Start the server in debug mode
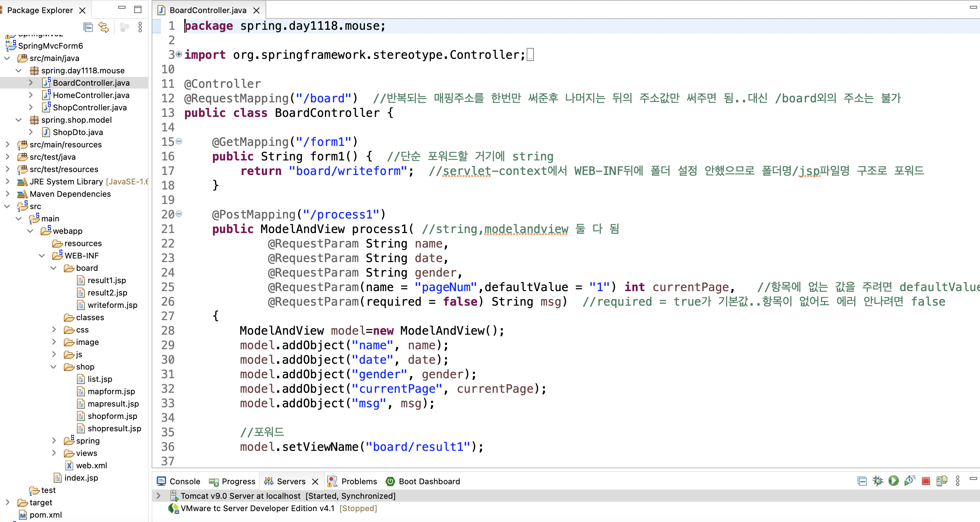Image resolution: width=980 pixels, height=522 pixels. (x=877, y=481)
